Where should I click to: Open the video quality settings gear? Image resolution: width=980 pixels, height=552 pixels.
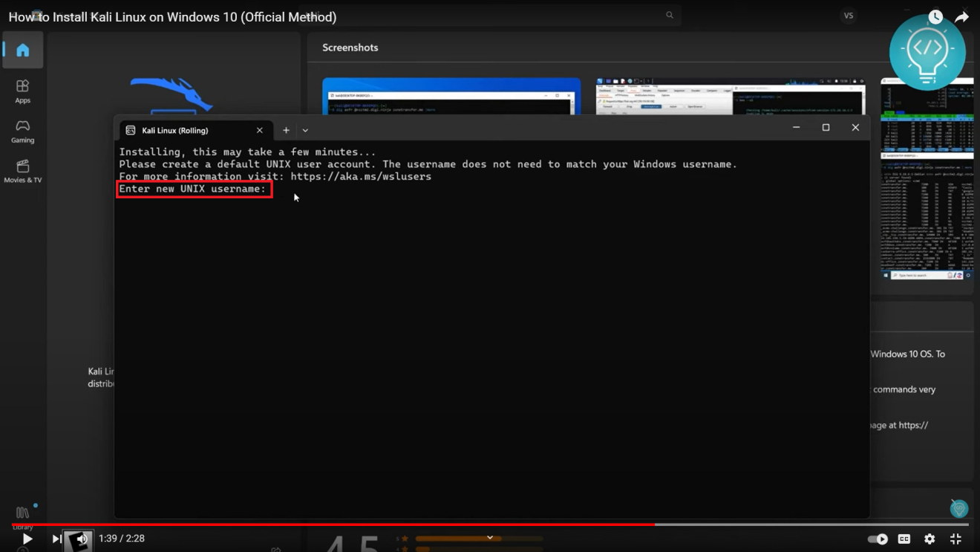pos(929,539)
